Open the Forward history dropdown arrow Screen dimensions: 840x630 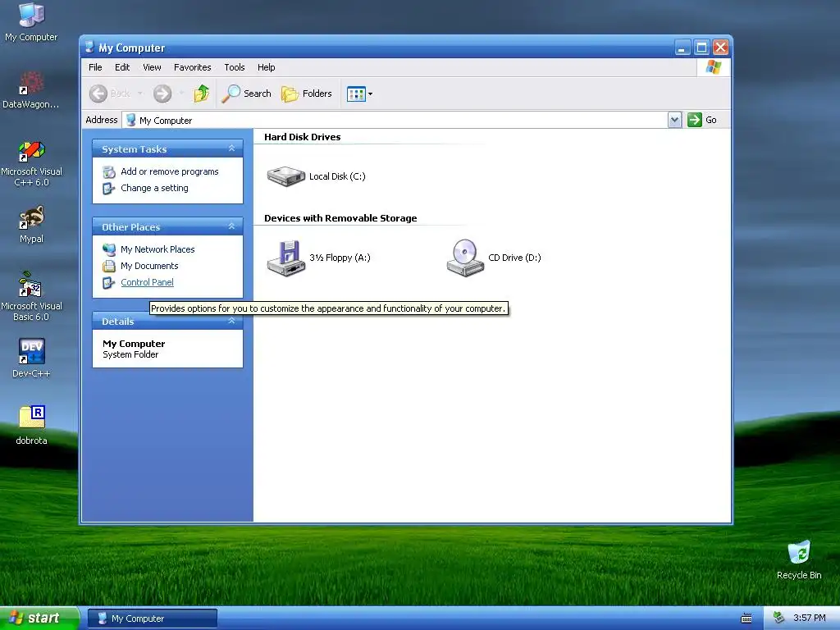(x=181, y=94)
